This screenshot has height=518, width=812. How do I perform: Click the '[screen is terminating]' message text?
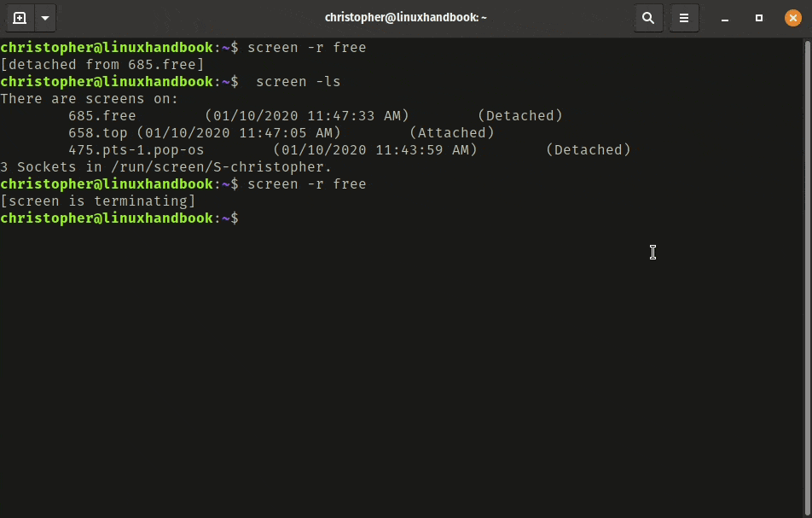point(100,201)
